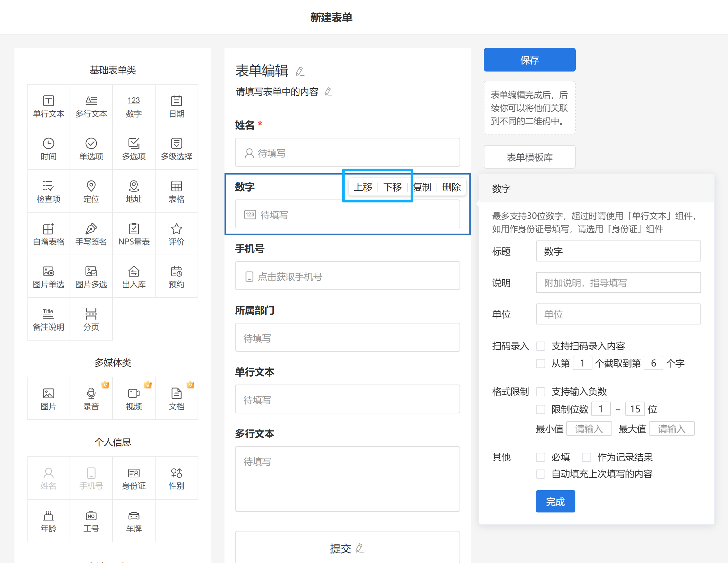Image resolution: width=728 pixels, height=563 pixels.
Task: Add the 数字 number component from palette
Action: [x=134, y=106]
